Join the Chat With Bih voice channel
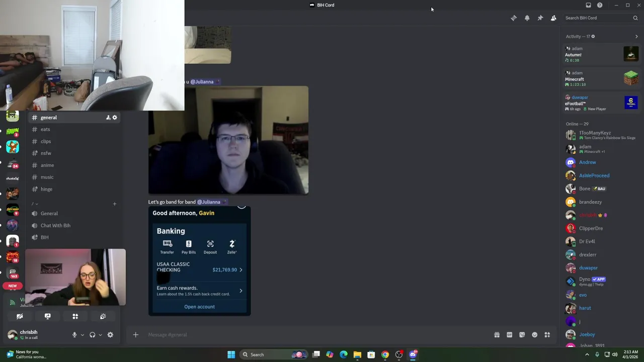 74,226
